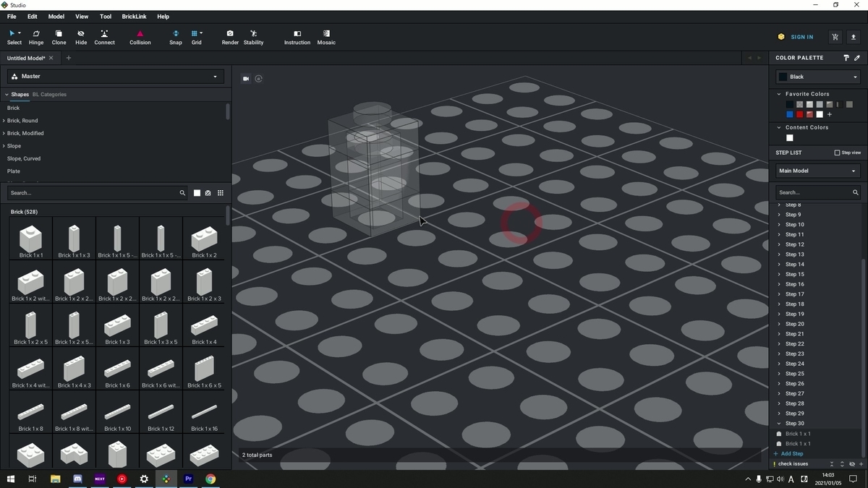Open the Black color dropdown

(818, 77)
